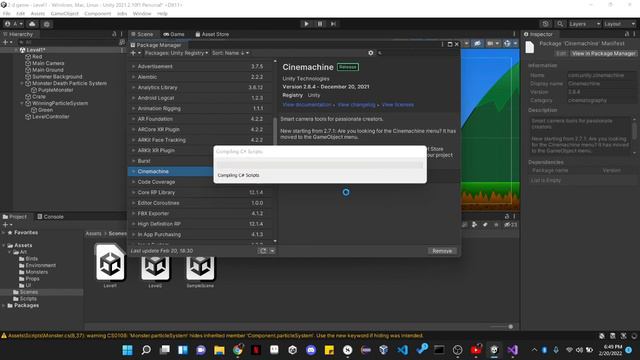This screenshot has height=360, width=640.
Task: Select the Code Coverage package
Action: [x=171, y=182]
